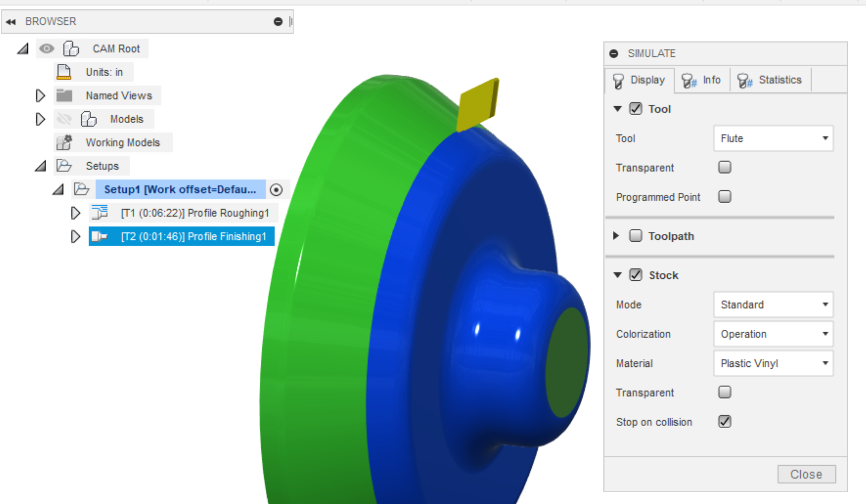The width and height of the screenshot is (866, 504).
Task: Switch to the Statistics tab
Action: [770, 80]
